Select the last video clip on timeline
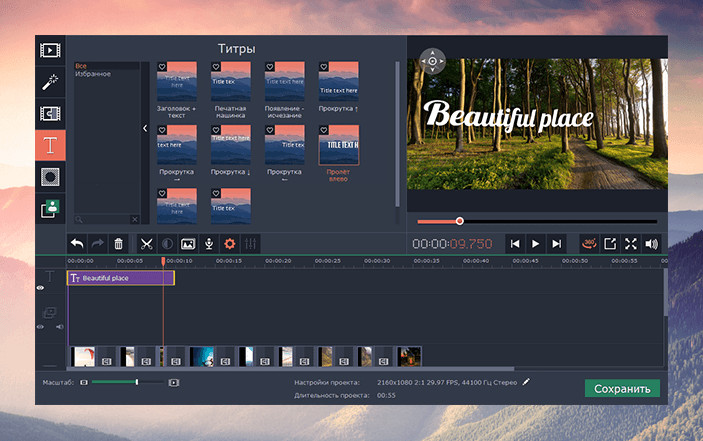Viewport: 703px width, 441px height. pyautogui.click(x=409, y=357)
